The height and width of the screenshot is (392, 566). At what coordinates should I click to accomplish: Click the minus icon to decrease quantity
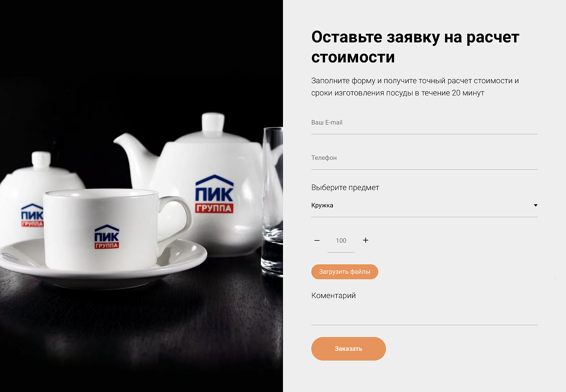click(x=317, y=240)
